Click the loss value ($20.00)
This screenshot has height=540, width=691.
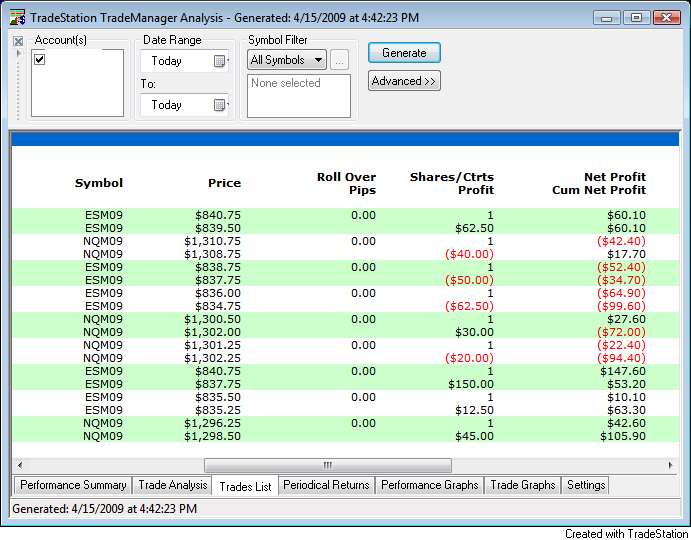[469, 358]
